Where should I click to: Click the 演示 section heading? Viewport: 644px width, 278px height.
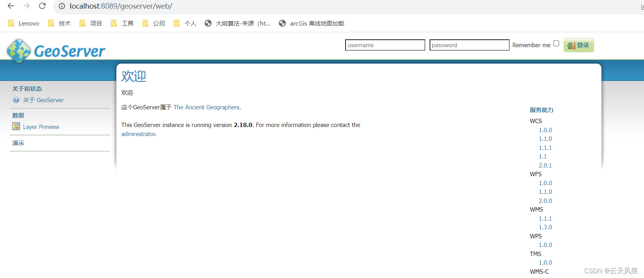tap(18, 143)
